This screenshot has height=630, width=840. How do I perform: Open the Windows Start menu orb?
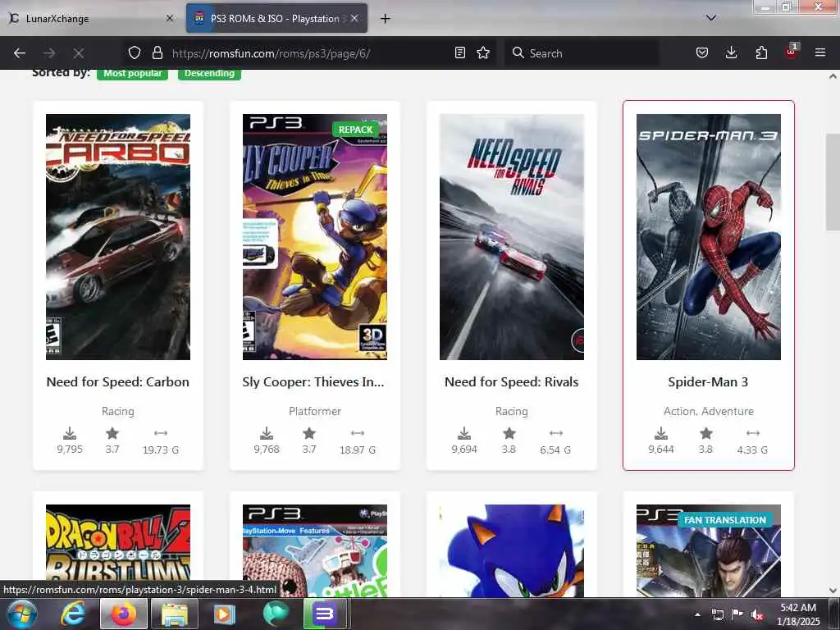tap(21, 614)
